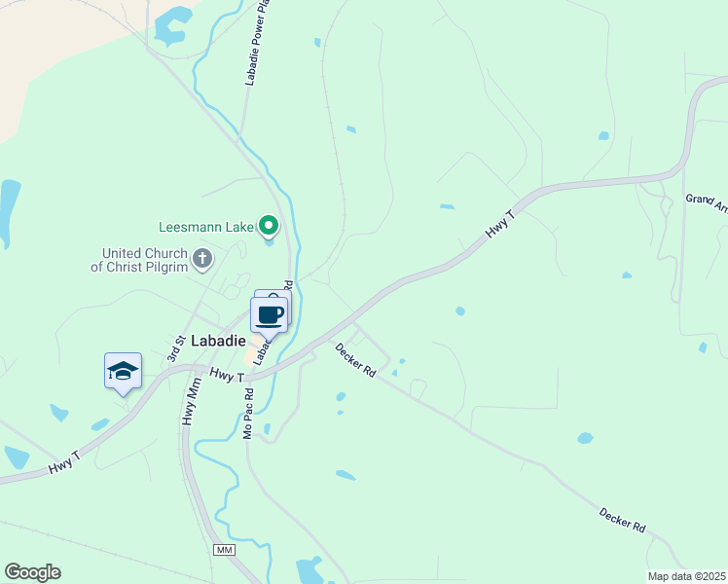Screen dimensions: 728x584
Task: Click the Labadie town label
Action: coord(218,341)
